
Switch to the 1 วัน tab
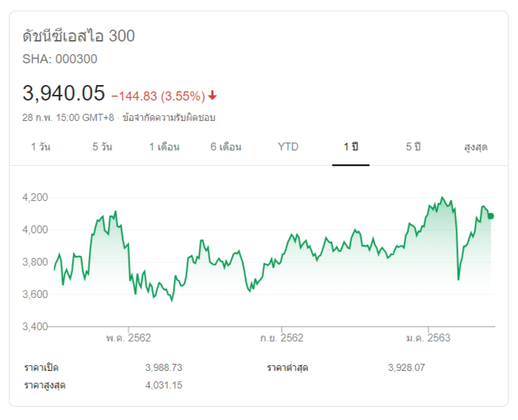[41, 147]
